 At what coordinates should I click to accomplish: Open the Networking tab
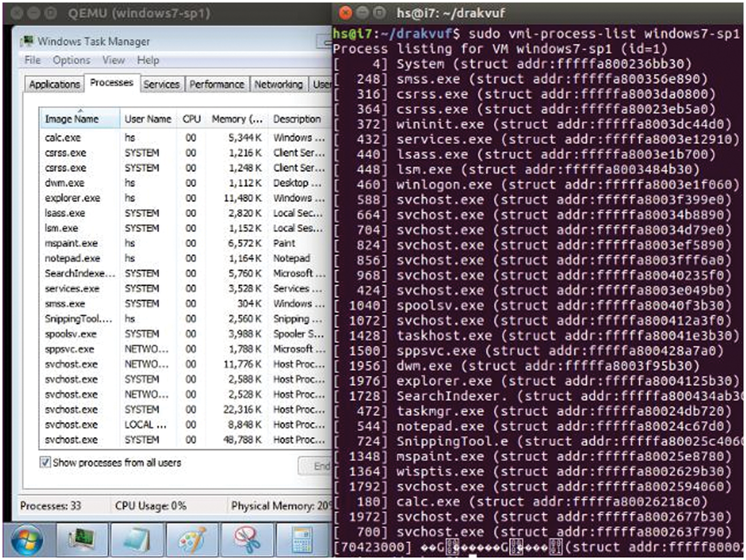point(278,85)
